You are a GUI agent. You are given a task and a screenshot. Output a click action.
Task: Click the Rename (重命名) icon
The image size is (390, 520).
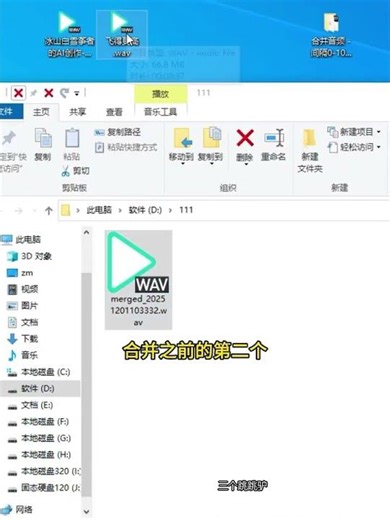(273, 138)
